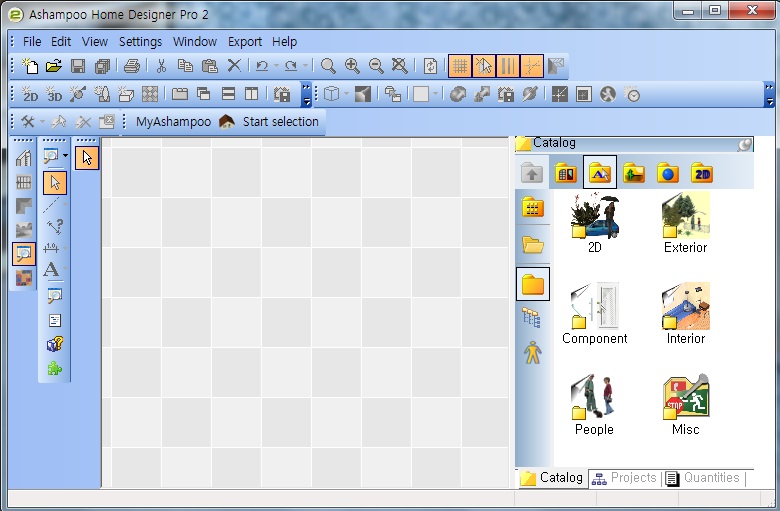Expand the view toolbar overflow chevron

coord(306,95)
